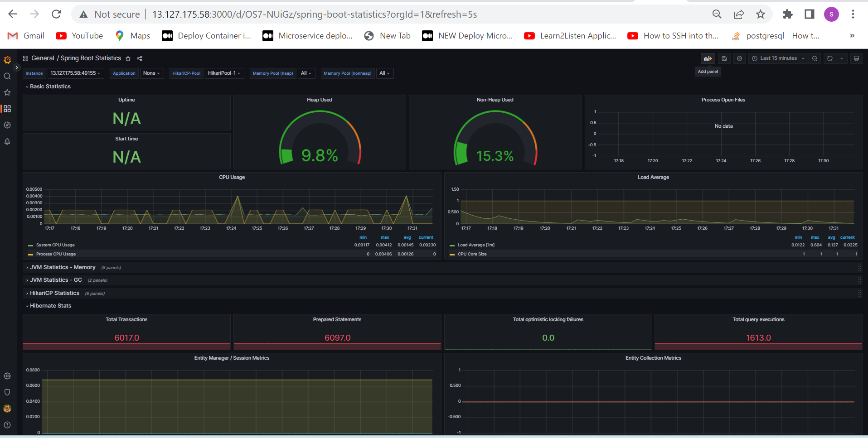Viewport: 868px width, 438px height.
Task: Expand HikariCP Statistics row
Action: tap(54, 293)
